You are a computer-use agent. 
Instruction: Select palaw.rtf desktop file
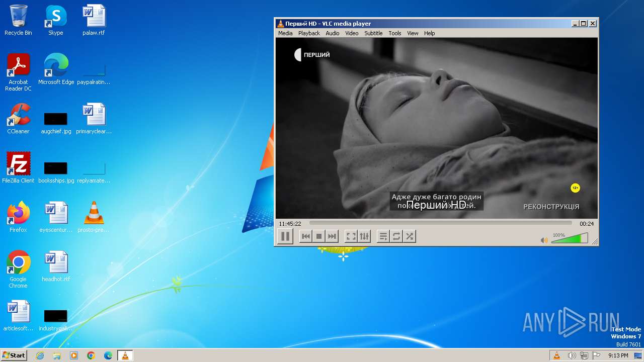coord(94,20)
